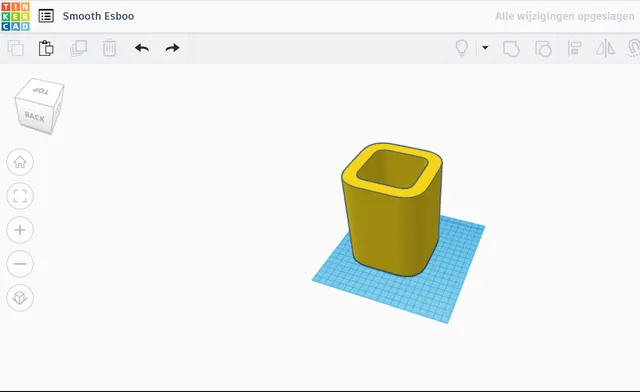Viewport: 640px width, 392px height.
Task: Click the Ungroup shapes icon
Action: 543,49
